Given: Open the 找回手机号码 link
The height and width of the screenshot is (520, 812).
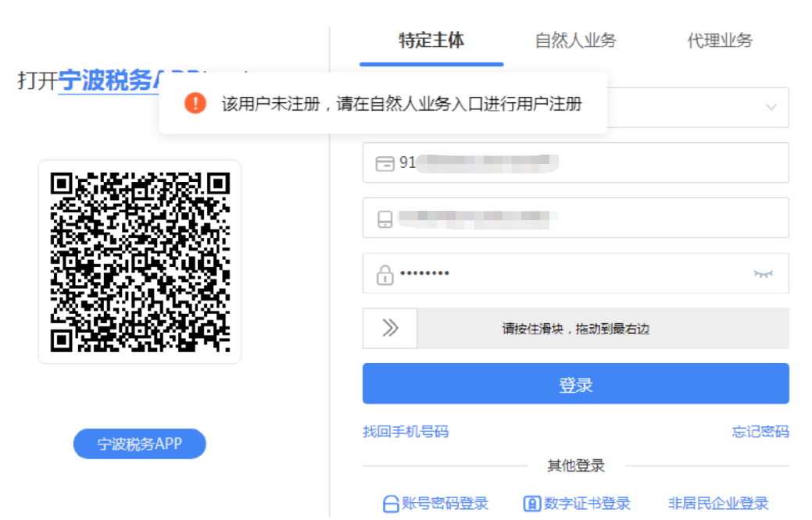Looking at the screenshot, I should (x=406, y=432).
